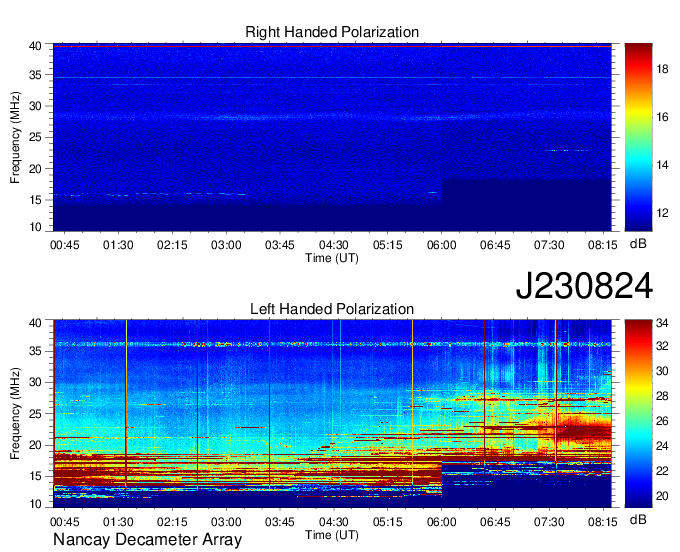
Task: Click 40 MHz tick on right-handed frequency axis
Action: click(x=35, y=46)
